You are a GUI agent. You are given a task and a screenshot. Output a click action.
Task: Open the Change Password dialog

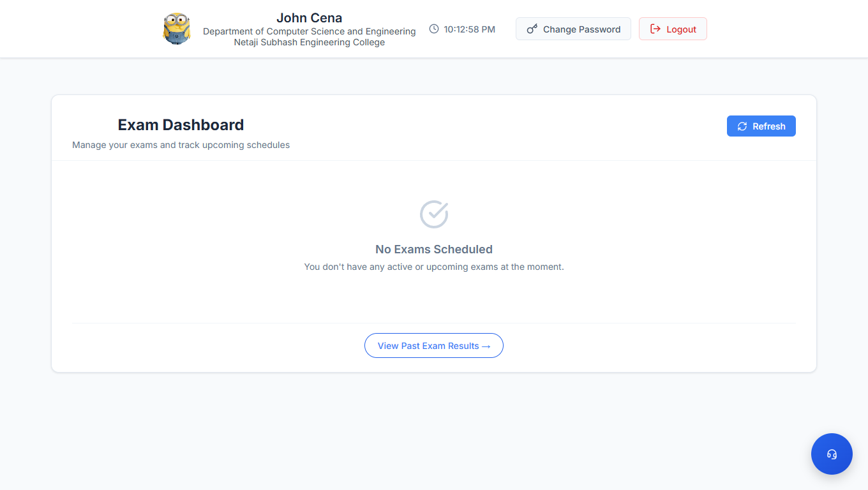[x=573, y=29]
